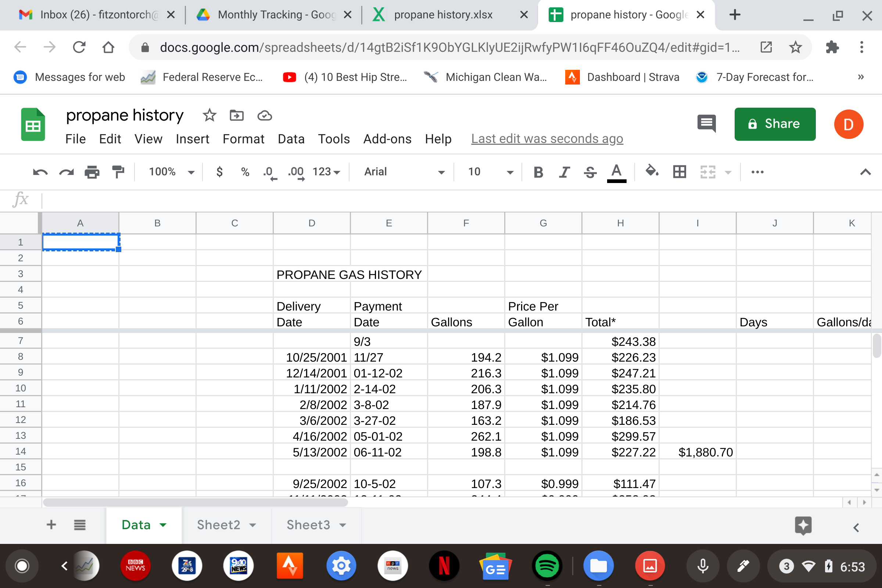Viewport: 882px width, 588px height.
Task: Expand the Arial font dropdown
Action: click(404, 172)
